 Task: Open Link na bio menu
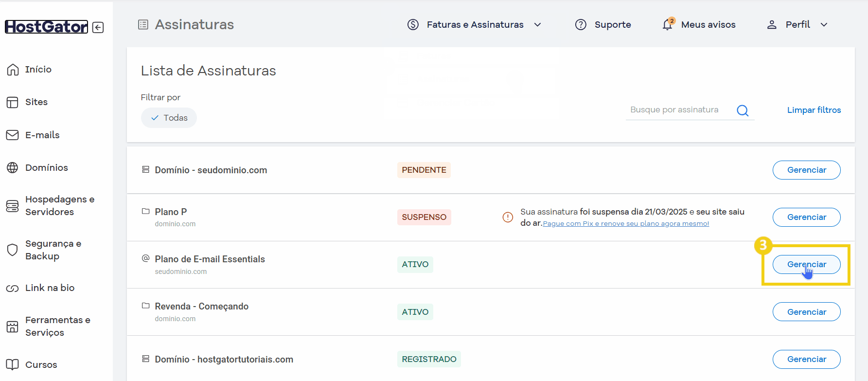click(x=50, y=288)
